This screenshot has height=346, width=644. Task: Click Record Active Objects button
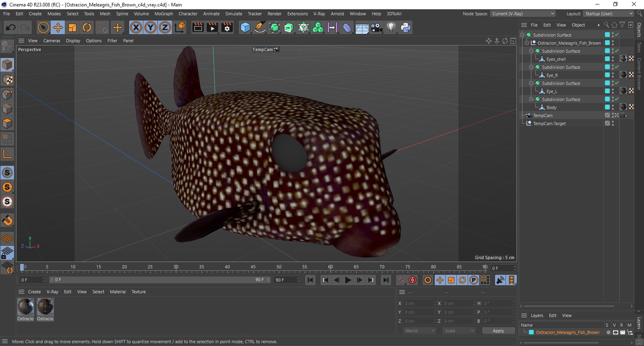(x=401, y=280)
